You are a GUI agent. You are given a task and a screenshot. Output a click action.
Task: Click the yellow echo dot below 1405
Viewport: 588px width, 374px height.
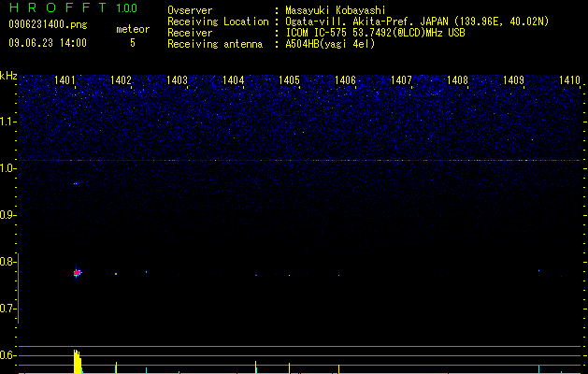click(289, 275)
